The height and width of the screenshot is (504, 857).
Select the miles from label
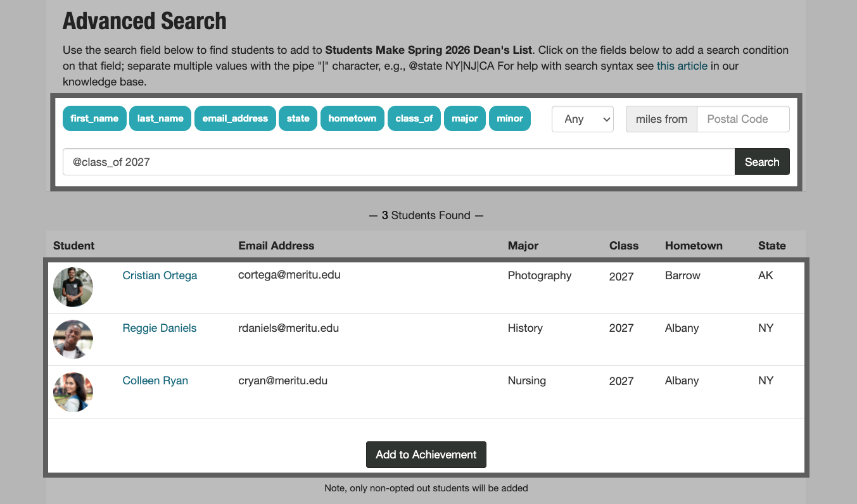(661, 118)
